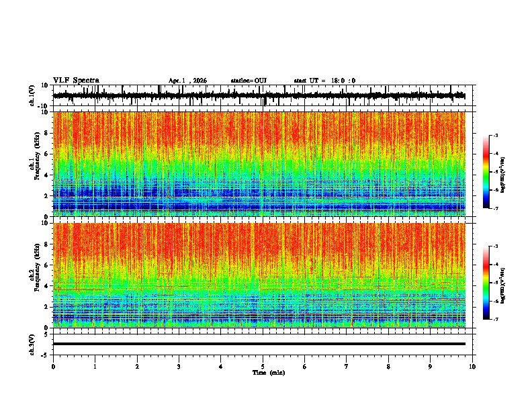Click the ch.2 spectrogram "4" kHz tick label
The height and width of the screenshot is (411, 532).
[46, 286]
